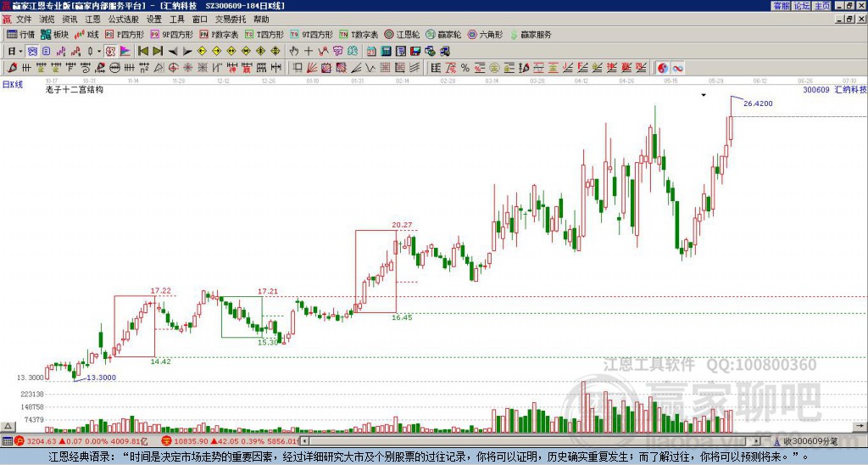Screen dimensions: 868x465
Task: Open the P四方形 tool
Action: pos(125,34)
